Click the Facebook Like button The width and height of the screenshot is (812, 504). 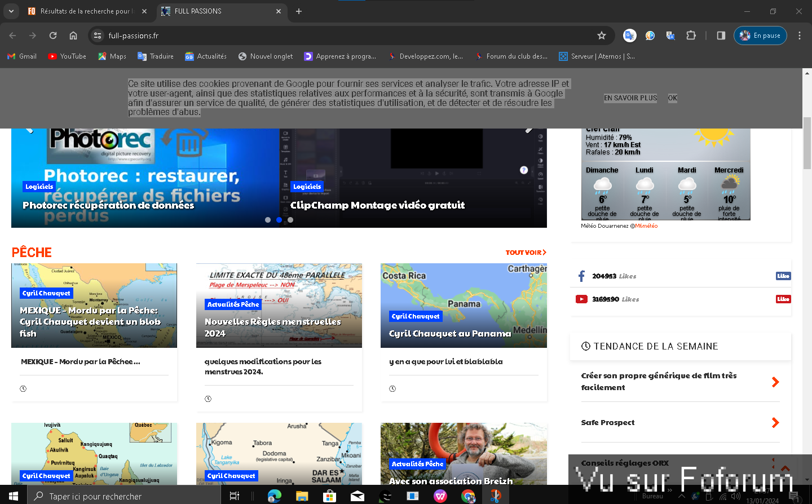coord(783,276)
